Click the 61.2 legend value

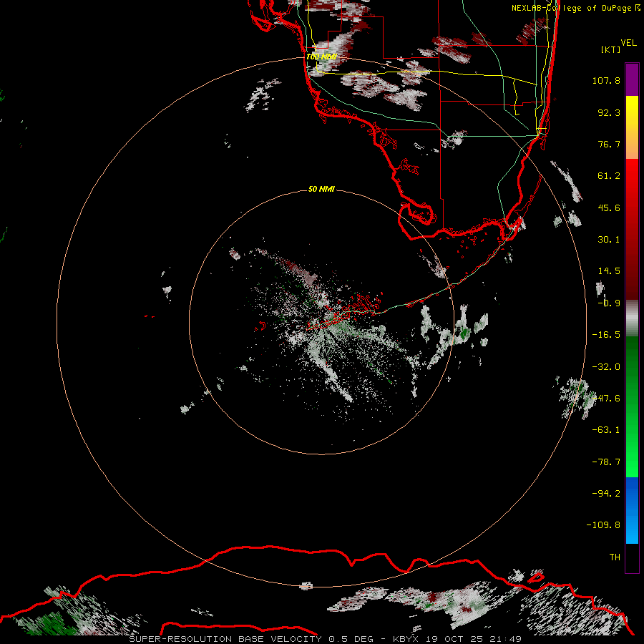tap(609, 176)
